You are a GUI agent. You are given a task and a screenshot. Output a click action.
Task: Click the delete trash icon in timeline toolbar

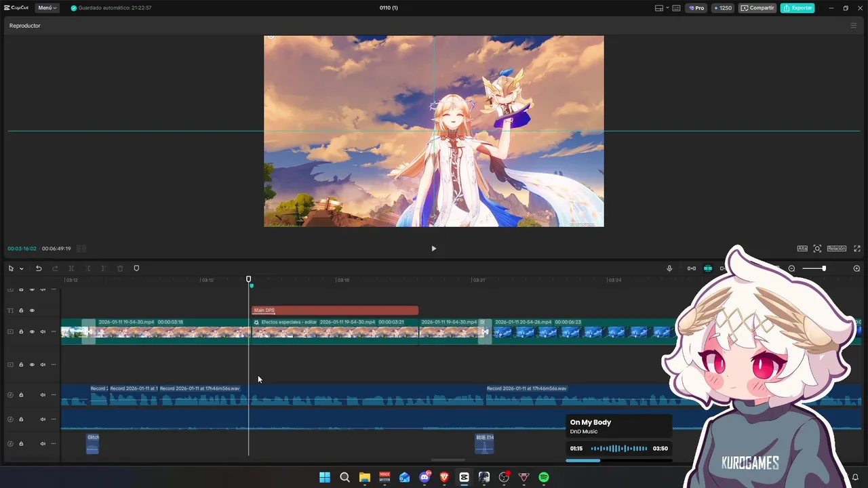pos(120,268)
